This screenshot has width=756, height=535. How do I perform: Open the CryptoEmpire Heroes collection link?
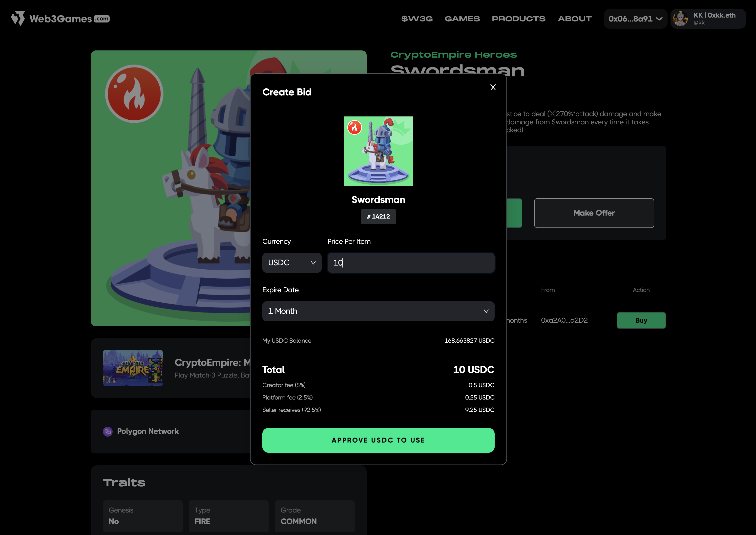point(453,55)
